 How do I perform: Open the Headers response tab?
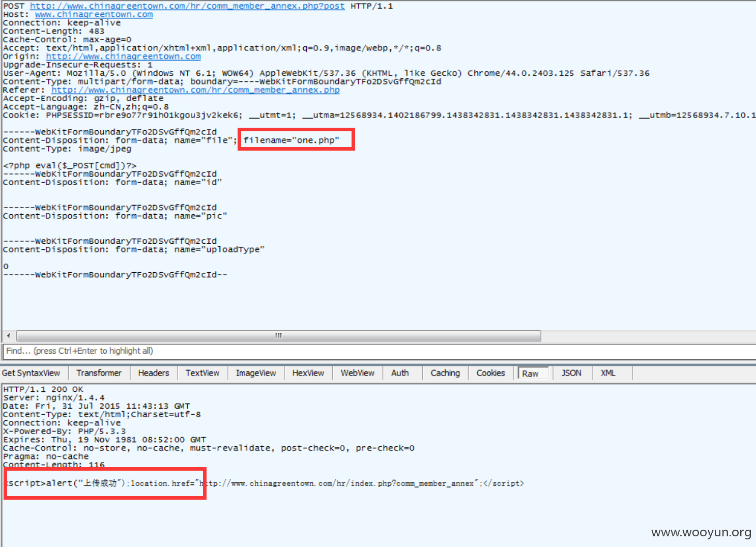click(154, 373)
